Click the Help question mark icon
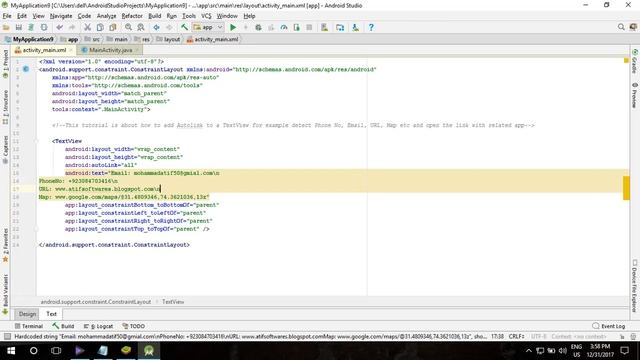 (x=371, y=27)
